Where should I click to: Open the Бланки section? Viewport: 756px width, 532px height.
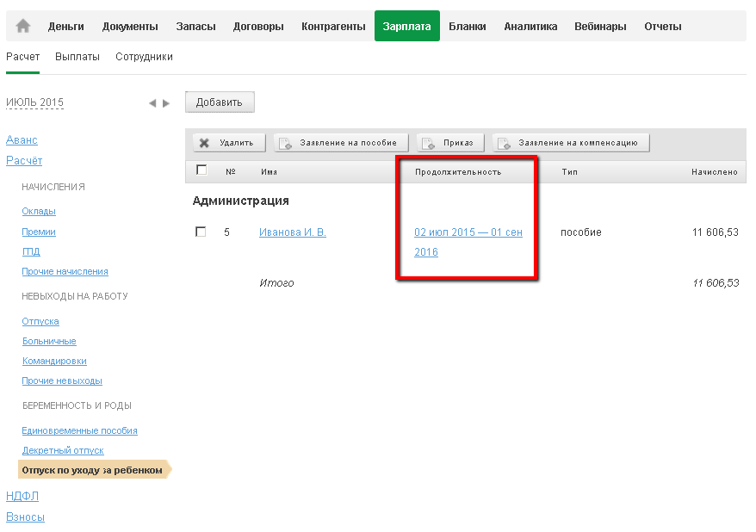468,27
